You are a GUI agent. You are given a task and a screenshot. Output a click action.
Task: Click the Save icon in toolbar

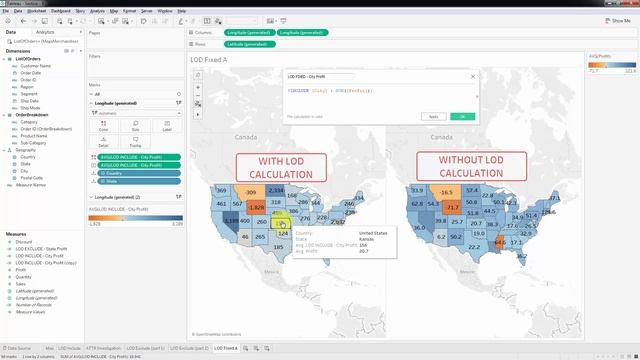tap(44, 21)
